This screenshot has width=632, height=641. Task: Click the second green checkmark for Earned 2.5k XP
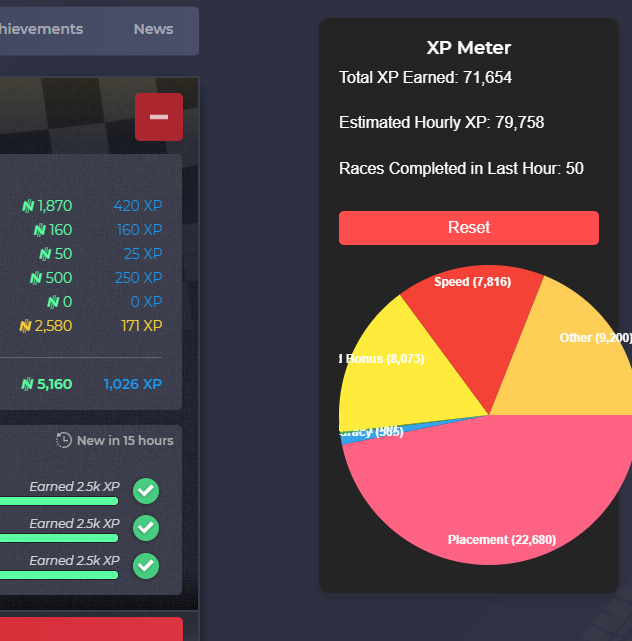(146, 528)
